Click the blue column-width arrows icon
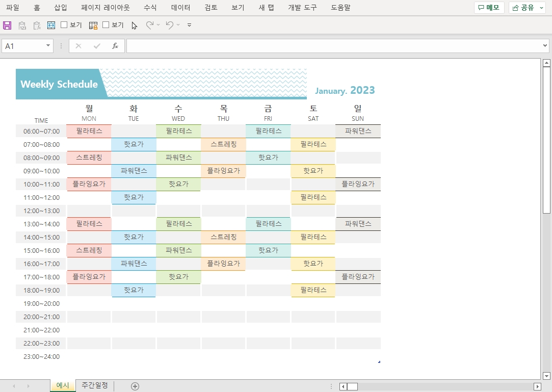Image resolution: width=552 pixels, height=392 pixels. click(51, 25)
